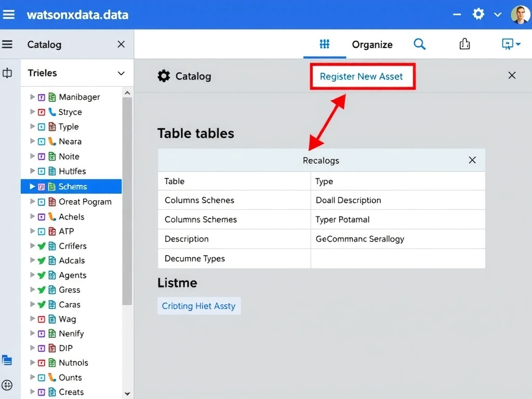Expand the Noite tree node
Screen dimensions: 532x399
point(32,156)
